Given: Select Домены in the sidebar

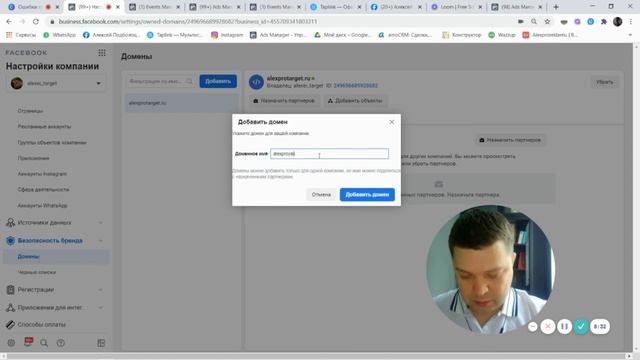Looking at the screenshot, I should click(56, 257).
